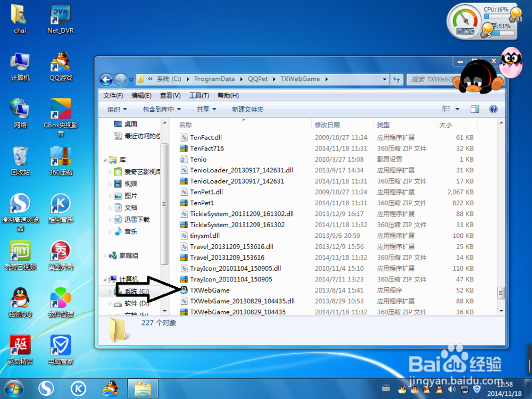Expand 视频 library tree node
This screenshot has width=532, height=399.
(x=110, y=184)
